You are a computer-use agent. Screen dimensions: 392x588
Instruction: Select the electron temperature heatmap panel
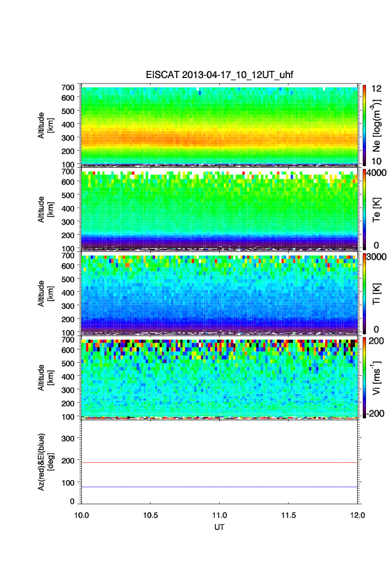(220, 210)
